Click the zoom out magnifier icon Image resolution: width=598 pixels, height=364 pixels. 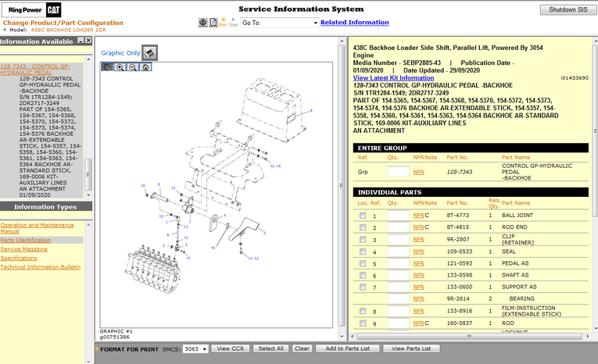[x=133, y=67]
